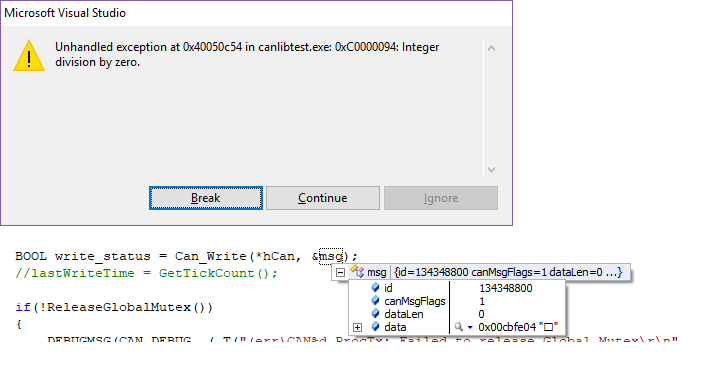Open the magnifier text visualizer icon
Screen dimensions: 723x388
tap(458, 327)
